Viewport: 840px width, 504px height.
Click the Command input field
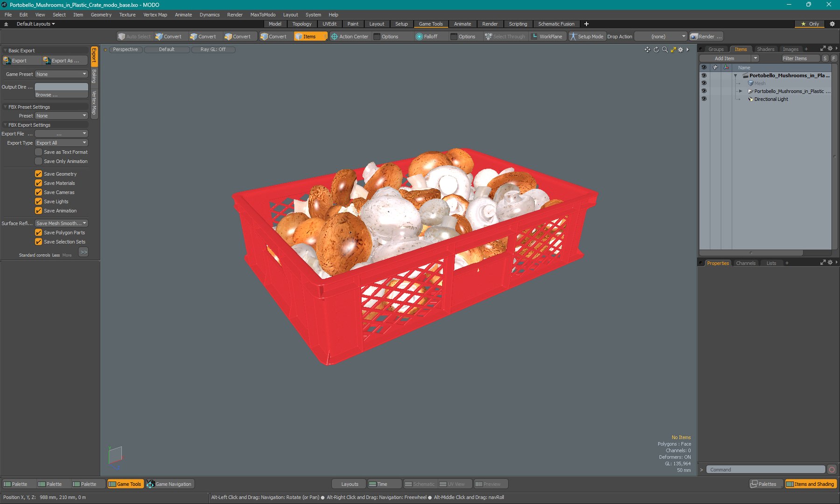[765, 469]
